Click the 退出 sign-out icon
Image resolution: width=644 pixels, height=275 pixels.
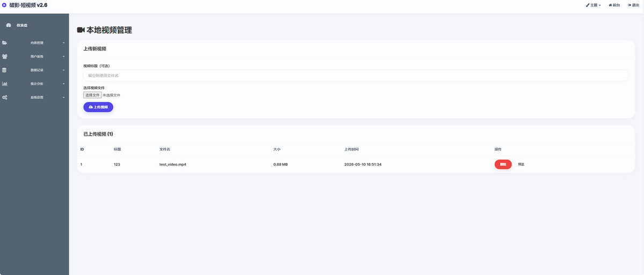(630, 5)
